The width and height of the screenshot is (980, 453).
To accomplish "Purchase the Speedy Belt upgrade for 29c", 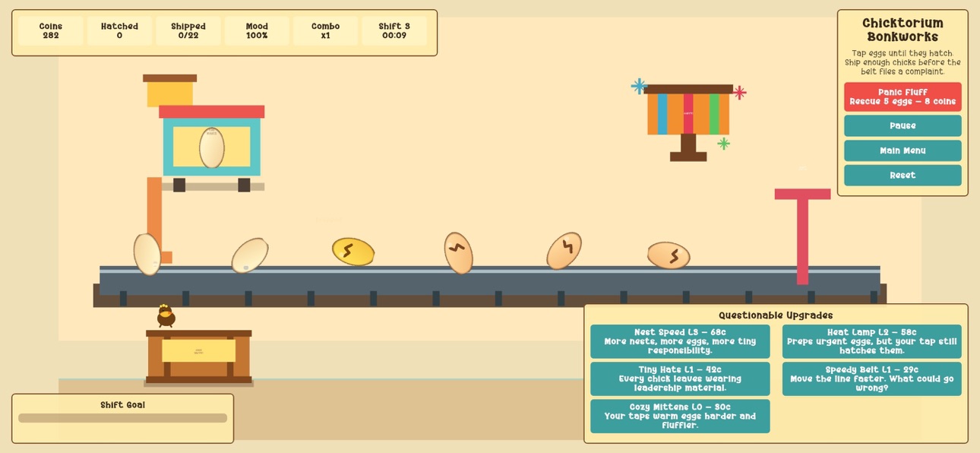I will [872, 379].
